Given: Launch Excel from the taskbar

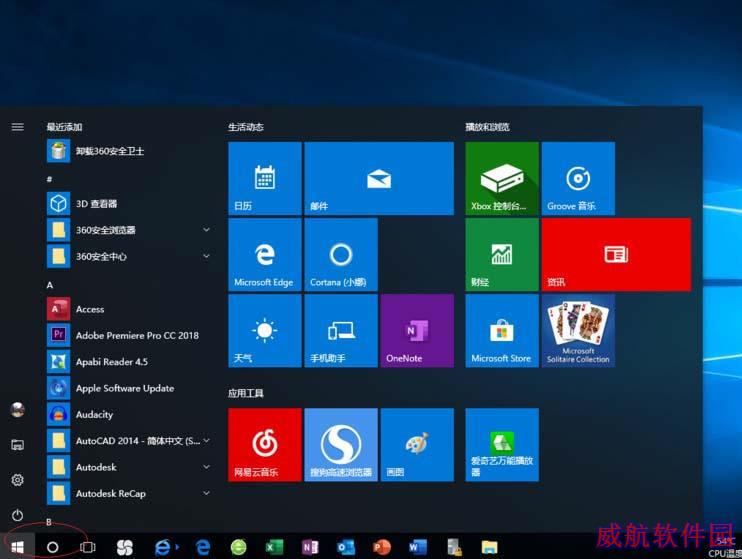Looking at the screenshot, I should (274, 547).
